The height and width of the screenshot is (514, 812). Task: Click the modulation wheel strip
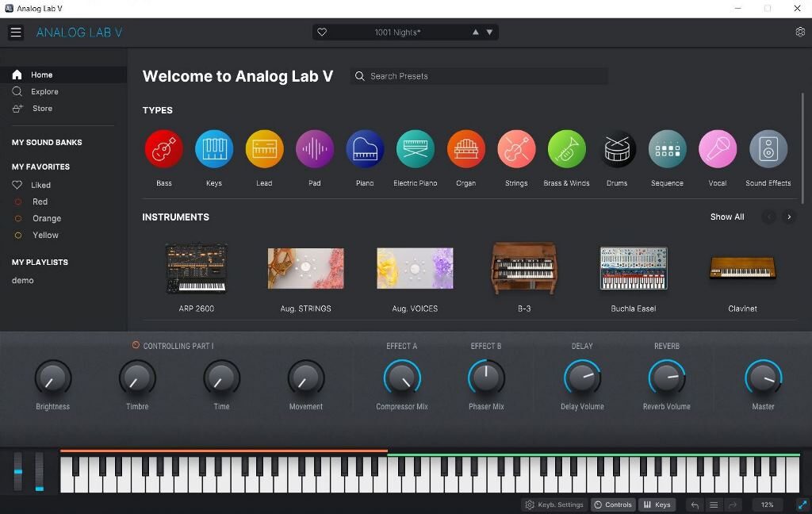[x=40, y=471]
